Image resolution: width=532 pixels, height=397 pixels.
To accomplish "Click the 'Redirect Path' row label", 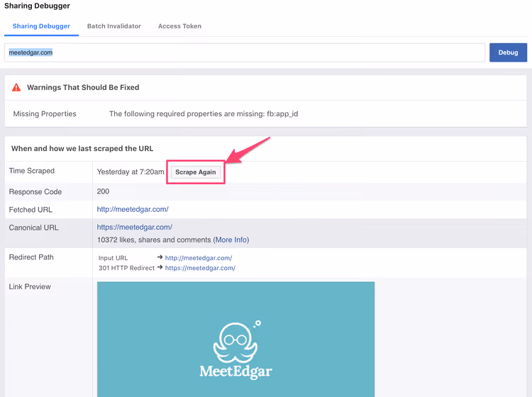I will click(x=31, y=257).
